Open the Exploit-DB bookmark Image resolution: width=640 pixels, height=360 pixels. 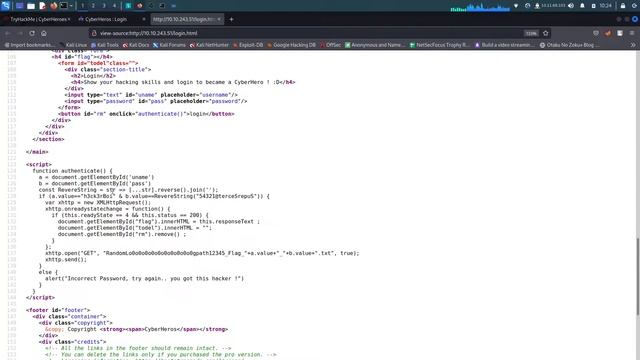pos(248,45)
